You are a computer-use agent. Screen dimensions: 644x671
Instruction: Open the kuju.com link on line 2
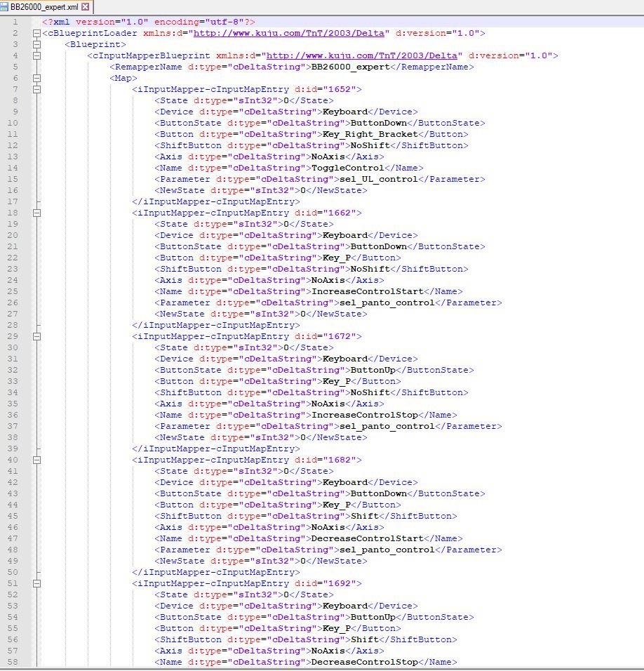[x=288, y=34]
